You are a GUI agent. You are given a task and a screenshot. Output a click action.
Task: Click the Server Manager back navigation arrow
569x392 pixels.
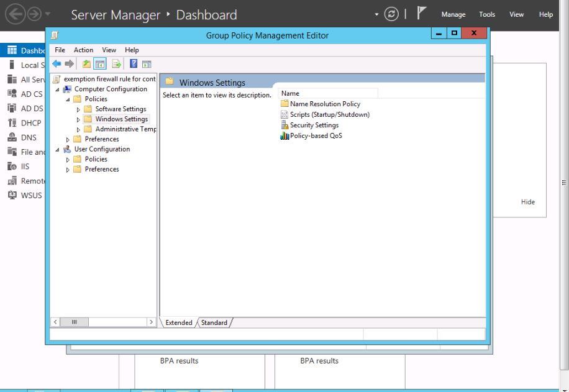click(15, 14)
